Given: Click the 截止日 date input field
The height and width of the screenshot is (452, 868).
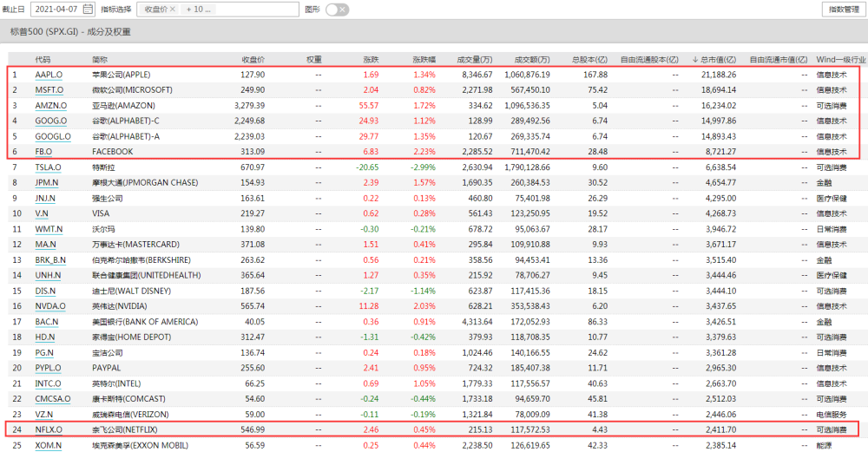Looking at the screenshot, I should pyautogui.click(x=62, y=10).
